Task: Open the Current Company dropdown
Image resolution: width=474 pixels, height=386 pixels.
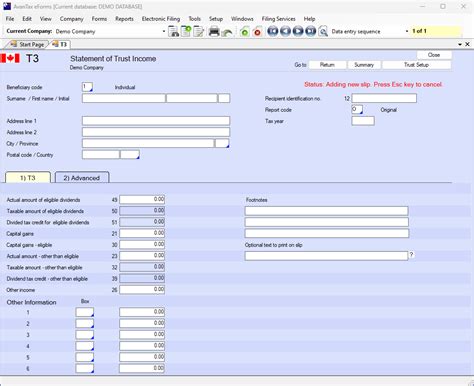Action: point(164,31)
